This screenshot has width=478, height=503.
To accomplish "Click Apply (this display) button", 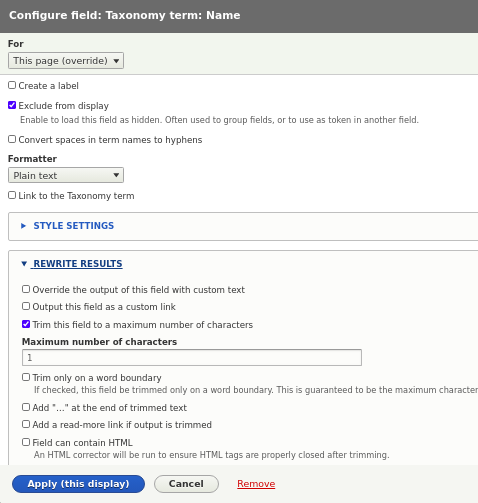I will pyautogui.click(x=78, y=484).
